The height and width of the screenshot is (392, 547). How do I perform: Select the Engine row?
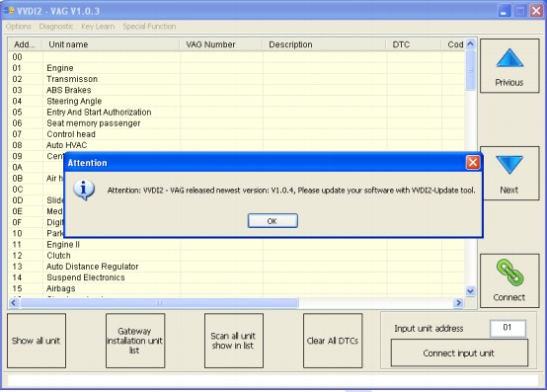236,68
